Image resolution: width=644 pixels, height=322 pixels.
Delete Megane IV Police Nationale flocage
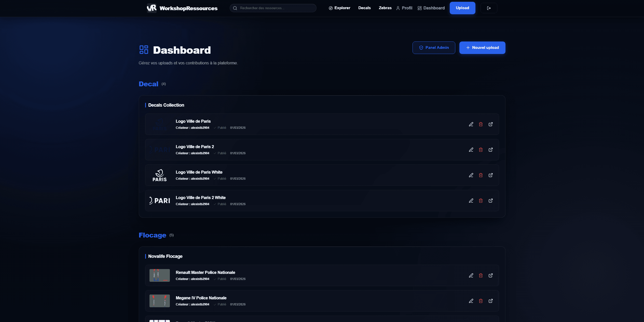click(481, 301)
